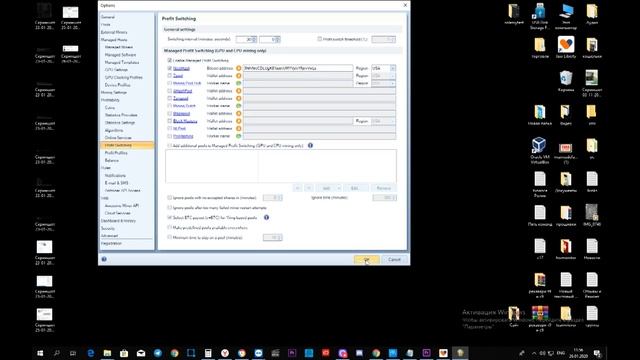Click the orange Bitcoin icon in NiceHash row
The width and height of the screenshot is (640, 360).
[239, 68]
